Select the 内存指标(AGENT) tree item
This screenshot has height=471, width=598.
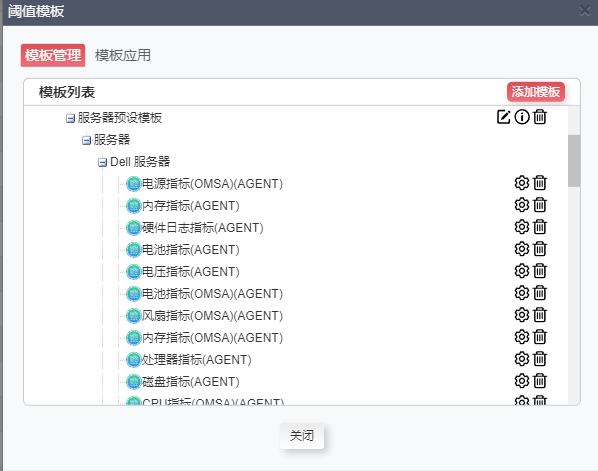click(190, 206)
